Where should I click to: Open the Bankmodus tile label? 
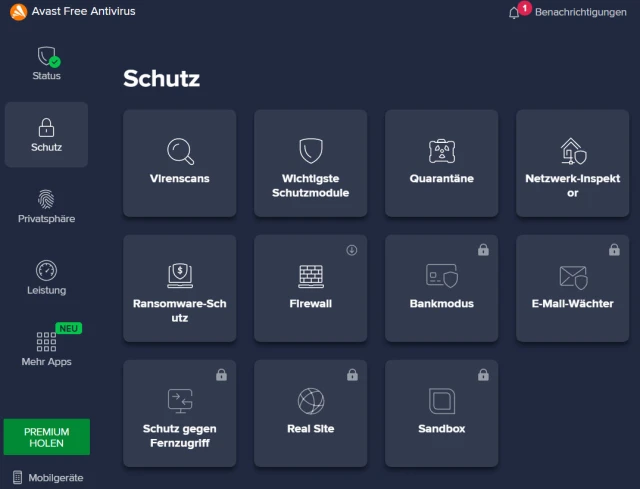point(442,304)
